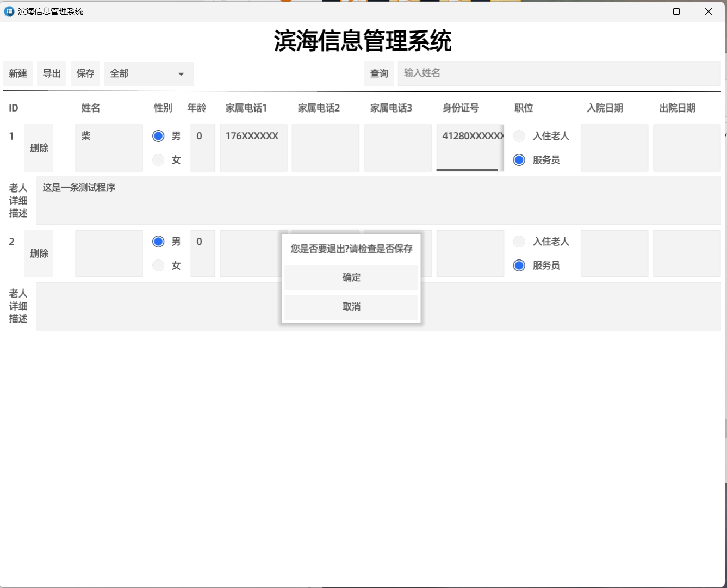This screenshot has width=727, height=588.
Task: Click 出院日期 field of record 1
Action: click(x=687, y=148)
